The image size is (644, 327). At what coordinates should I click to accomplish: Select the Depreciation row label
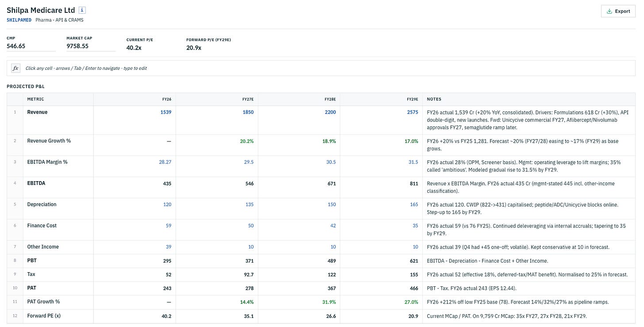[42, 205]
